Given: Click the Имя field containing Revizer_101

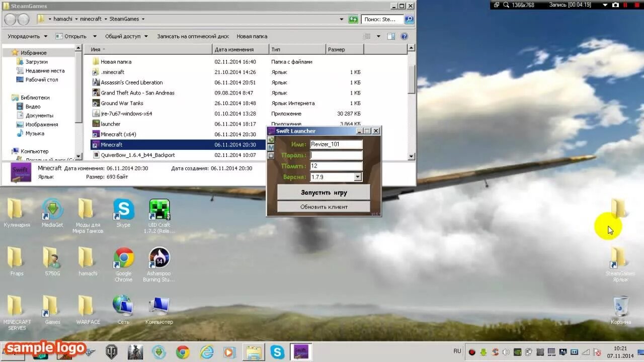Looking at the screenshot, I should coord(336,144).
